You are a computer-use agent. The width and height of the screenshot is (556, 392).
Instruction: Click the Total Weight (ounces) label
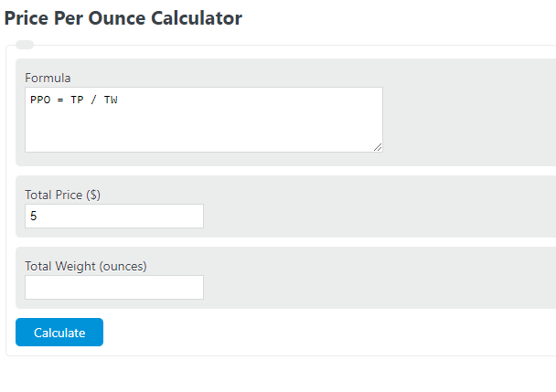[86, 266]
